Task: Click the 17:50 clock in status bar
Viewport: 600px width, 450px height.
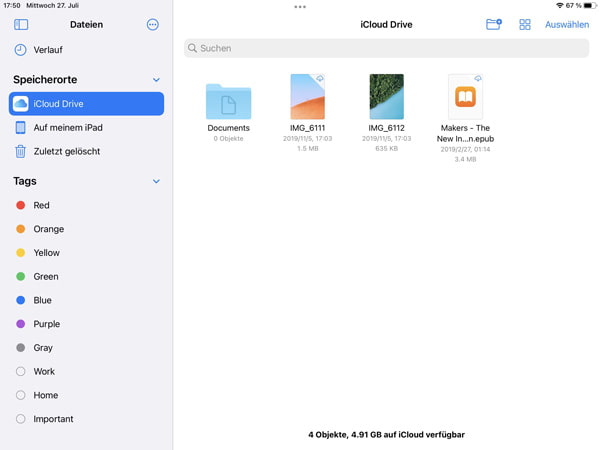Action: point(12,5)
